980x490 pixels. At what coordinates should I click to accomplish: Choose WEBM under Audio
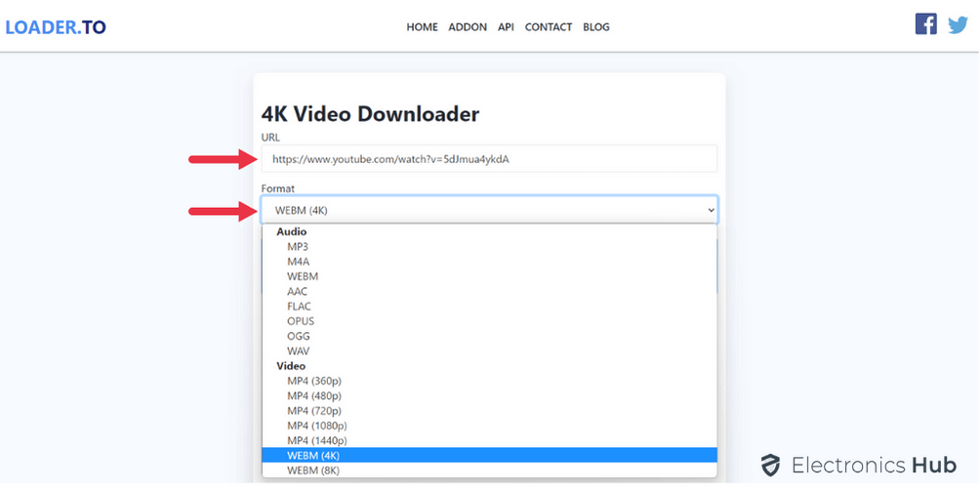coord(489,276)
